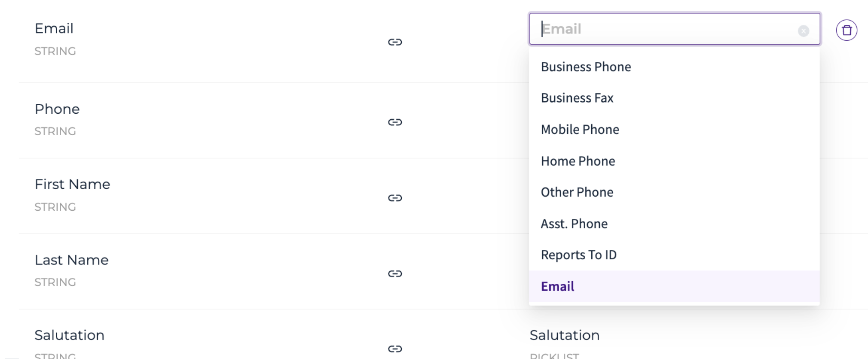Choose Business Fax option
The width and height of the screenshot is (868, 364).
tap(674, 98)
